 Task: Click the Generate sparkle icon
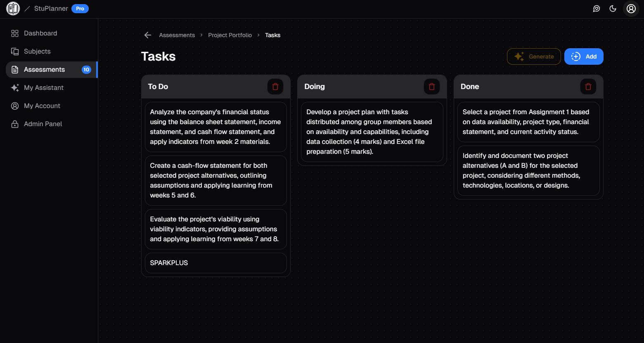(519, 56)
